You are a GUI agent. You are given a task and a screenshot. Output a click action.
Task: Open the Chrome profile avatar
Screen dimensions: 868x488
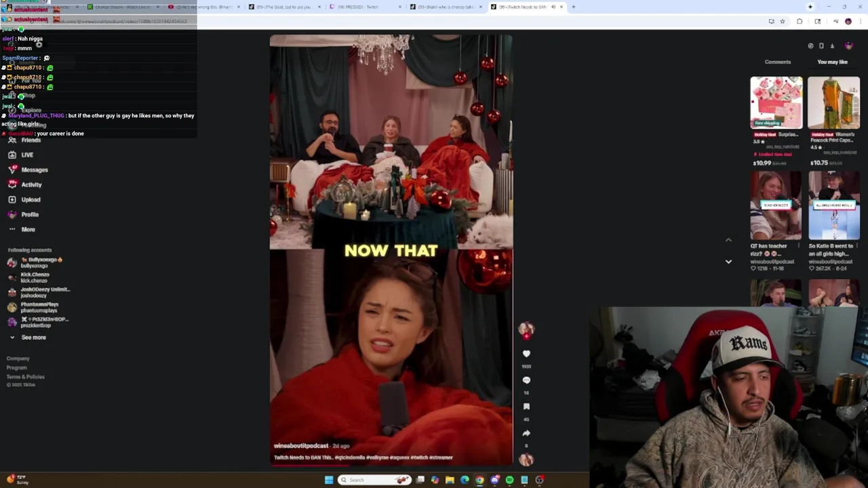click(x=848, y=22)
